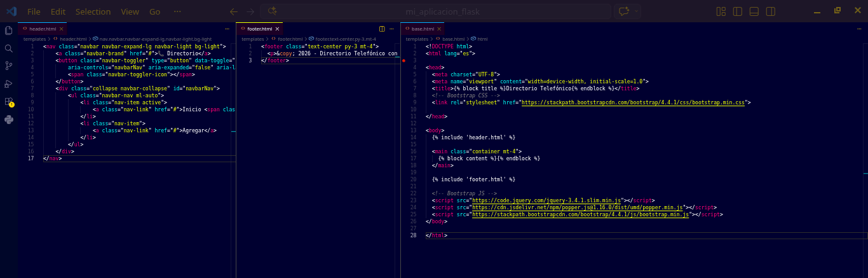Switch to the header.html tab
The height and width of the screenshot is (278, 868).
tap(43, 29)
